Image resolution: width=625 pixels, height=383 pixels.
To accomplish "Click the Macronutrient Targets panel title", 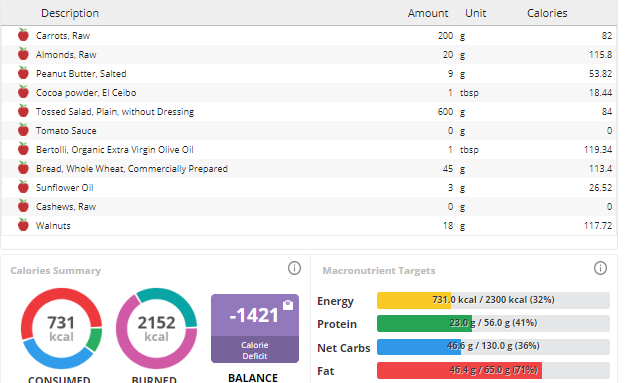I will point(379,271).
